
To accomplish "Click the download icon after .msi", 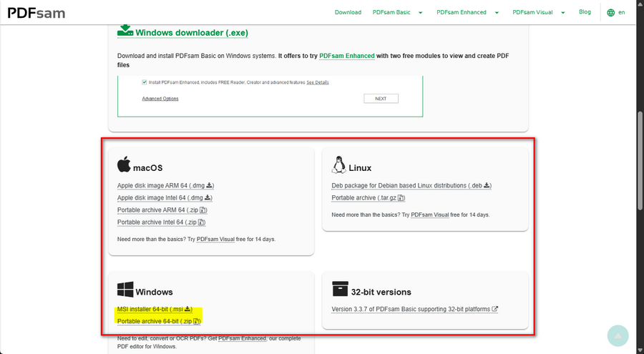I will (x=187, y=309).
